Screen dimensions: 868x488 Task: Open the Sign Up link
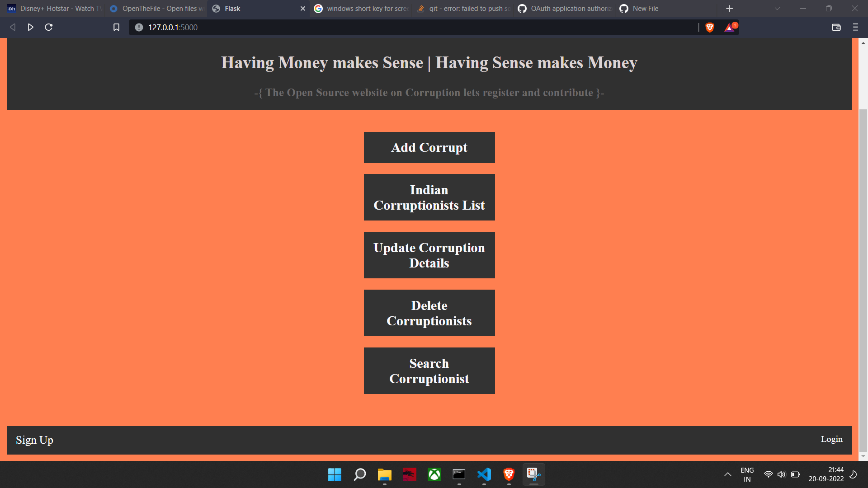34,440
